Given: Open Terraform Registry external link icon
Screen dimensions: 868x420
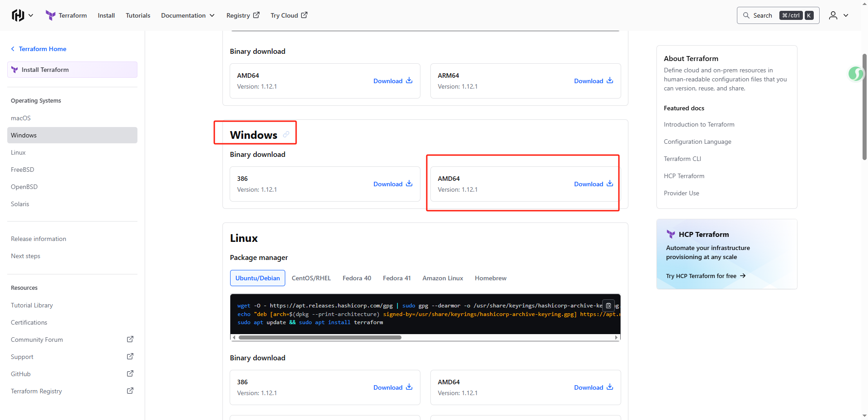Looking at the screenshot, I should click(x=130, y=391).
